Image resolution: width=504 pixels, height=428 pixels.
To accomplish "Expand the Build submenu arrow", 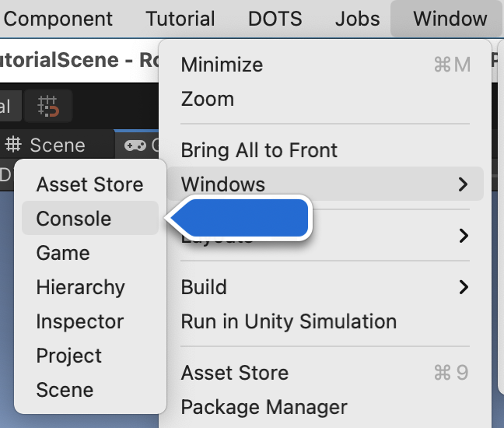I will (x=464, y=287).
